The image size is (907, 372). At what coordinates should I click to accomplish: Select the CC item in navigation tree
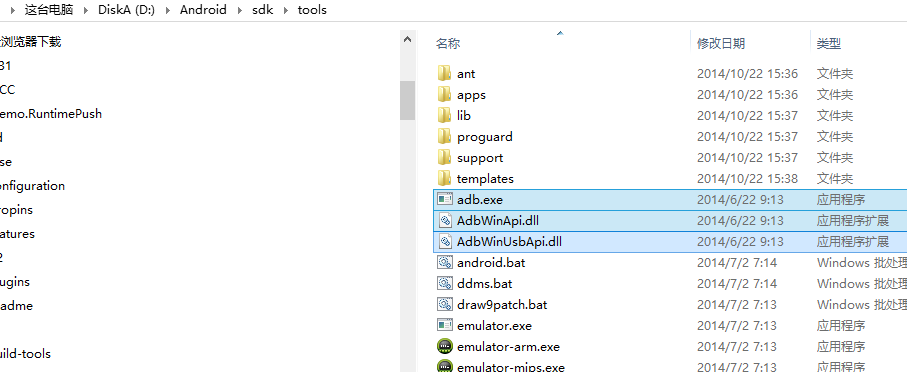pos(8,90)
